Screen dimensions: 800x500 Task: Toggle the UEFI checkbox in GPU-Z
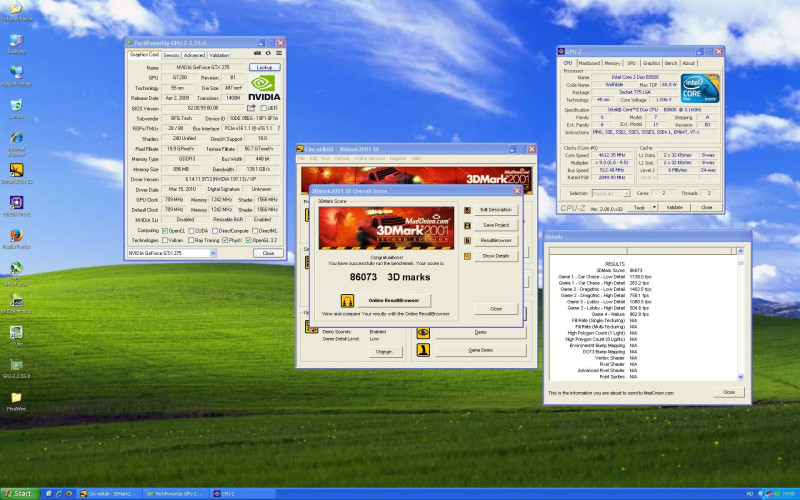coord(264,108)
